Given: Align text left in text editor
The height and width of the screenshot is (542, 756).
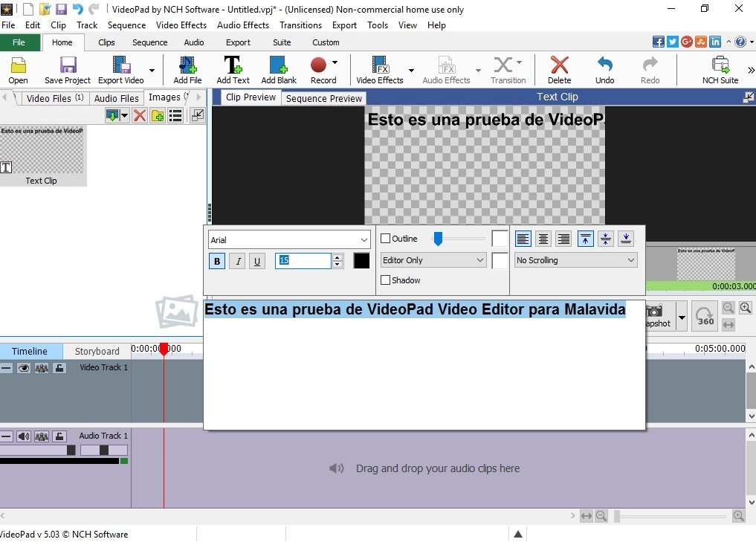Looking at the screenshot, I should point(523,238).
